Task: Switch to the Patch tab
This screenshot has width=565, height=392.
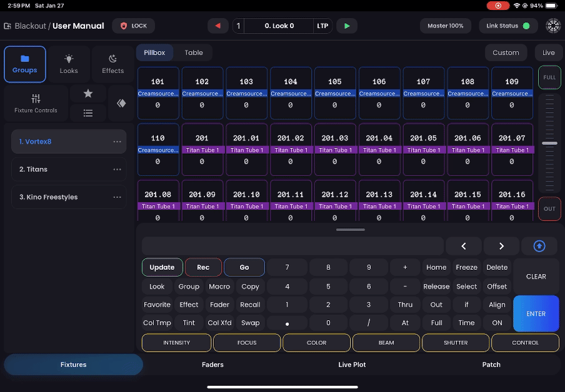Action: (x=491, y=365)
